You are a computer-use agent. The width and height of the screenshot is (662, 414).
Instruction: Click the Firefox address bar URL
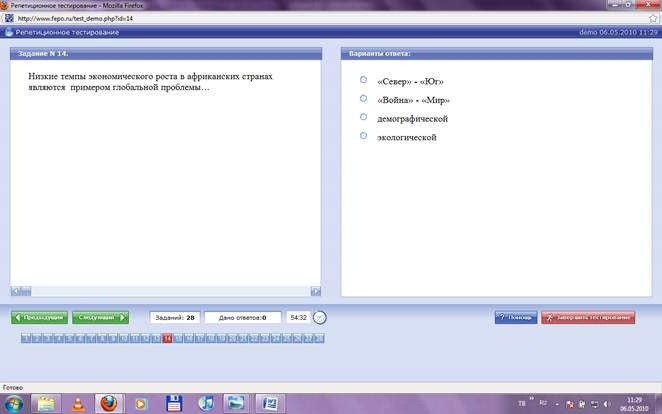point(75,19)
